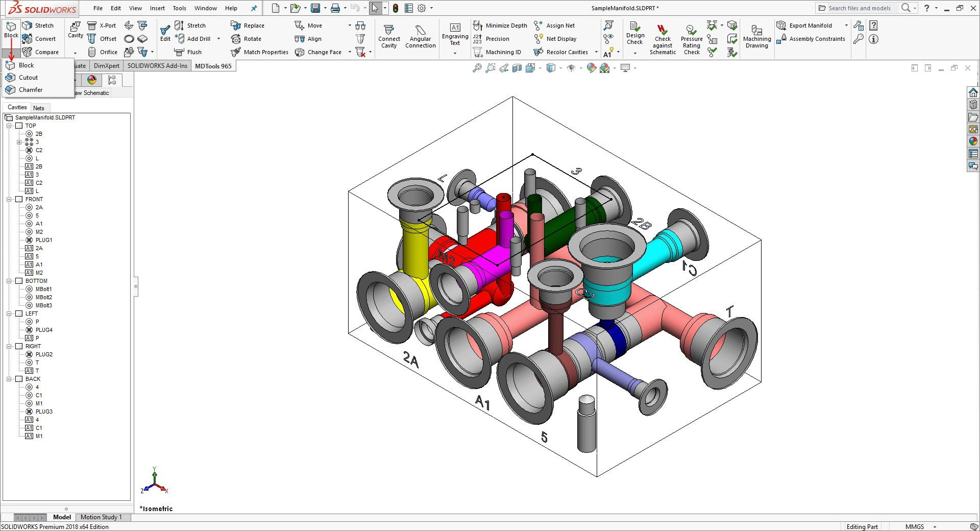
Task: Run Check against Schematic
Action: [663, 39]
